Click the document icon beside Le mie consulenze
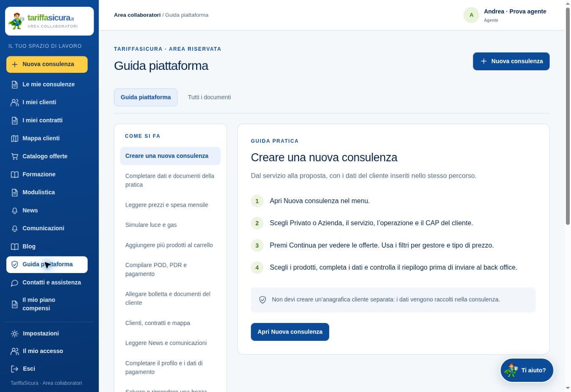 click(15, 84)
